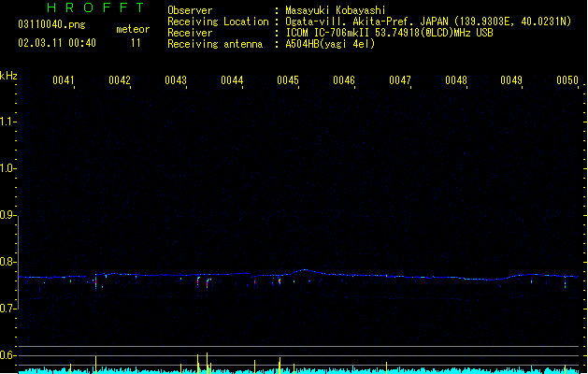Viewport: 588px width, 374px height.
Task: Click the meteor count value 11
Action: [x=136, y=43]
